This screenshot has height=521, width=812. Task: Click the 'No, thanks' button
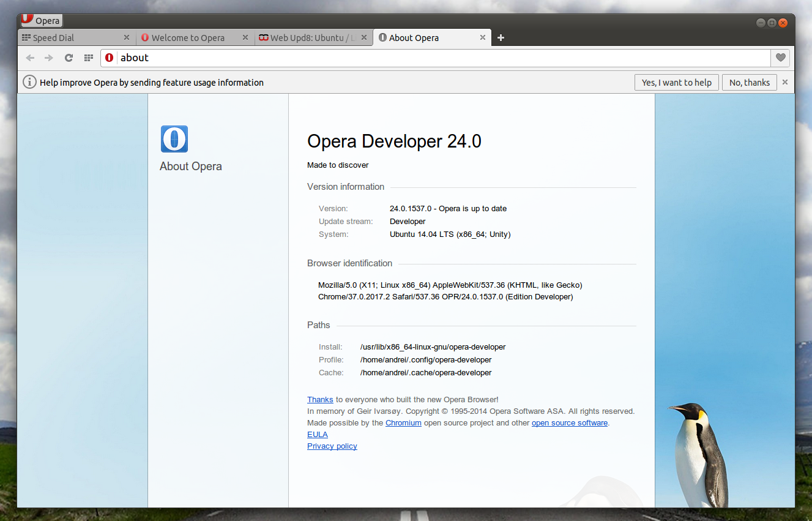750,82
